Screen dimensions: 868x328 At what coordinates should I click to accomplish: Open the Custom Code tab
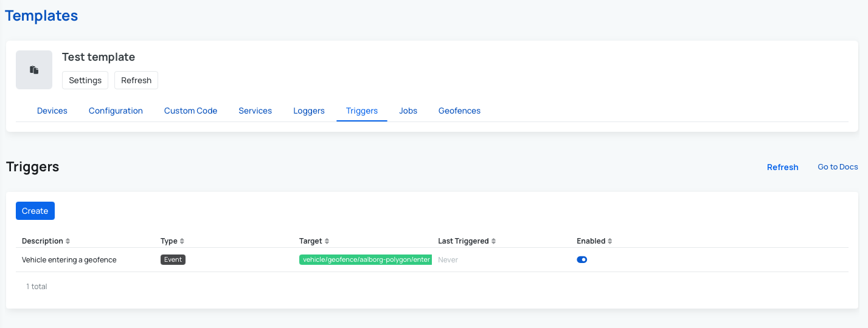click(190, 111)
